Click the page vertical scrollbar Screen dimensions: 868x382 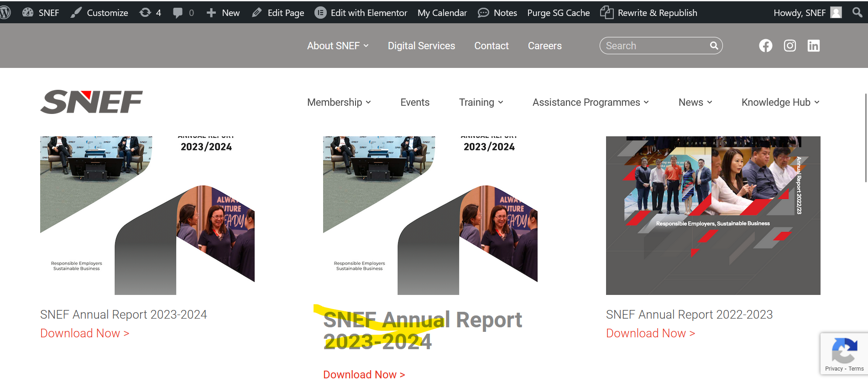pos(866,138)
